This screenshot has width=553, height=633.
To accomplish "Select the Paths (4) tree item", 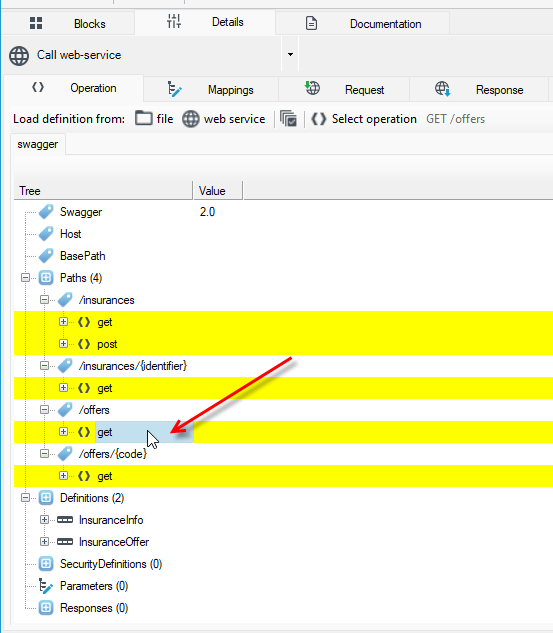I will (81, 278).
